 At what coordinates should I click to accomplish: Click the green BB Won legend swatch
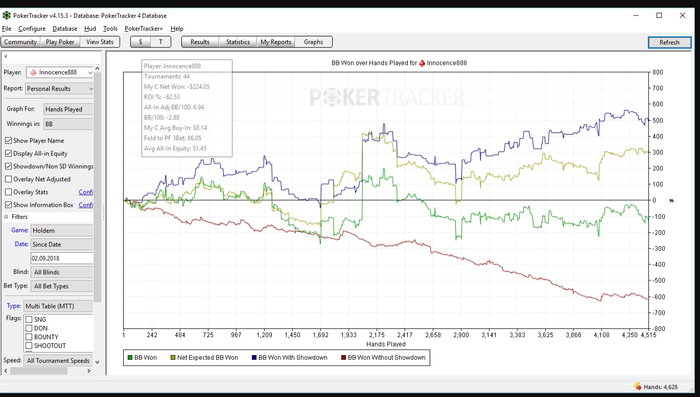[x=130, y=358]
